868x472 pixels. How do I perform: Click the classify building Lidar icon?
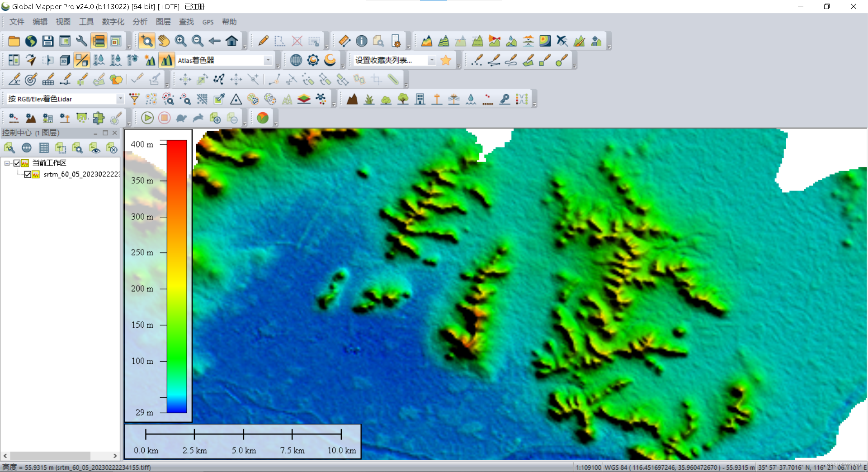(420, 99)
